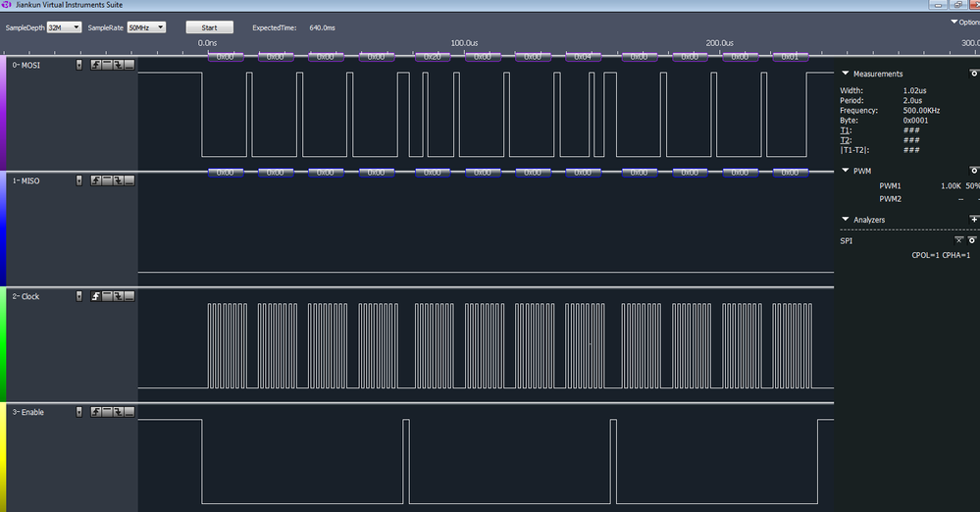The width and height of the screenshot is (980, 512).
Task: Set low-level trigger on Enable channel
Action: pyautogui.click(x=129, y=412)
